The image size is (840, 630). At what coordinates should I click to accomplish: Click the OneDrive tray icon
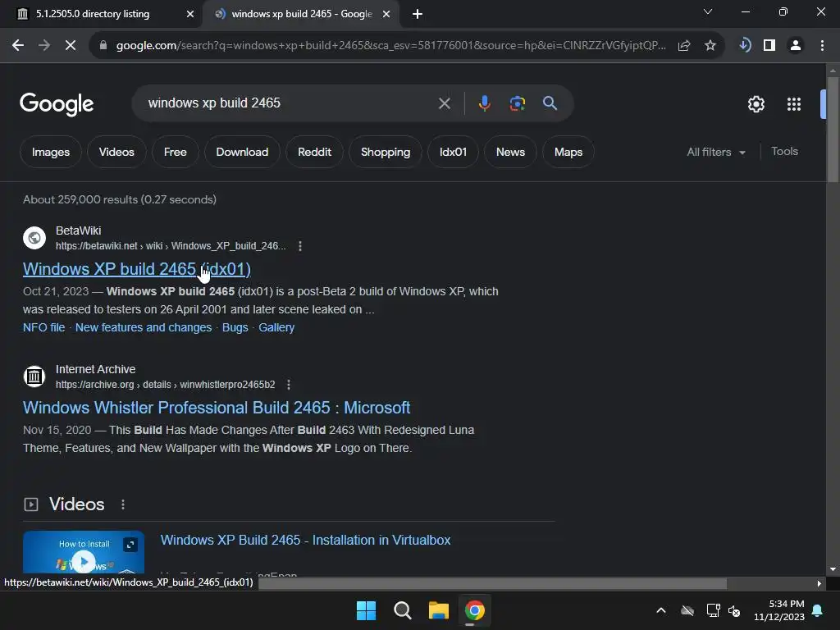pos(687,610)
